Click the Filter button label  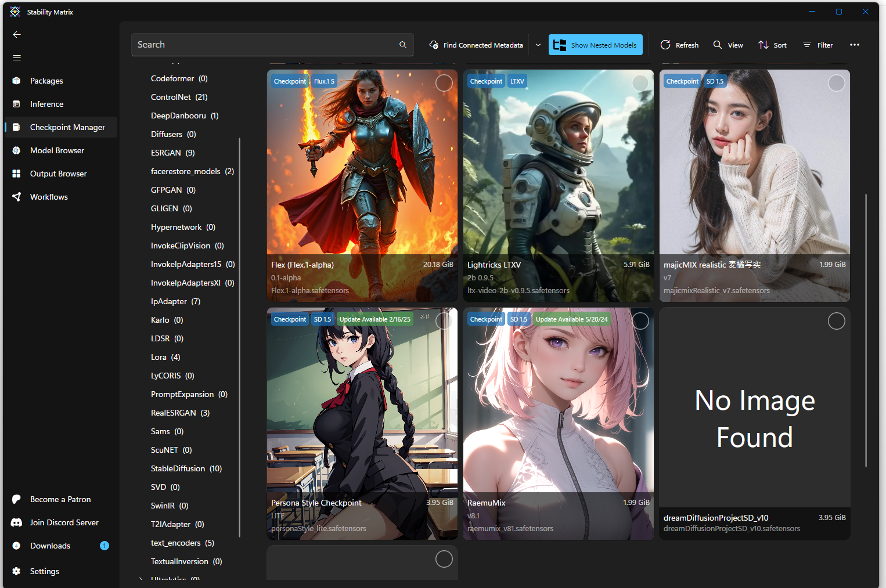point(825,45)
